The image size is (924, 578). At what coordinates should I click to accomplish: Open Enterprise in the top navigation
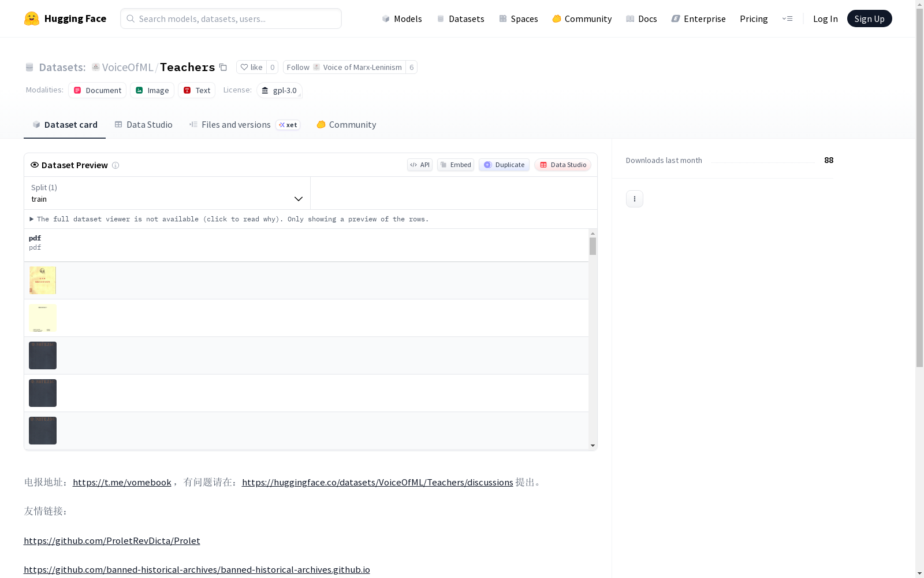pyautogui.click(x=699, y=18)
